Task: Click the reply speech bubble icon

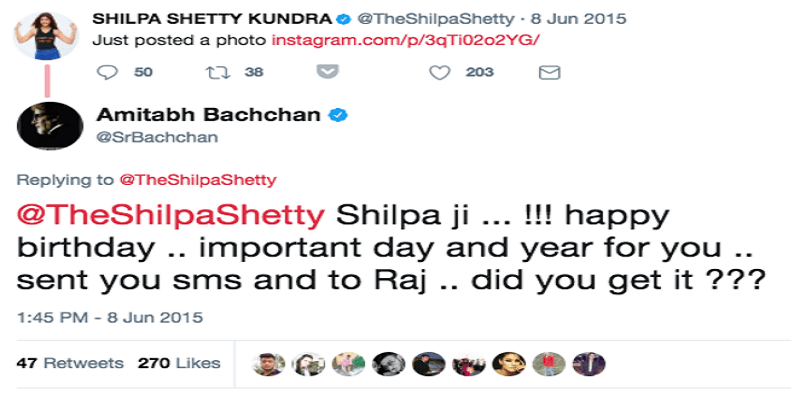Action: coord(111,72)
